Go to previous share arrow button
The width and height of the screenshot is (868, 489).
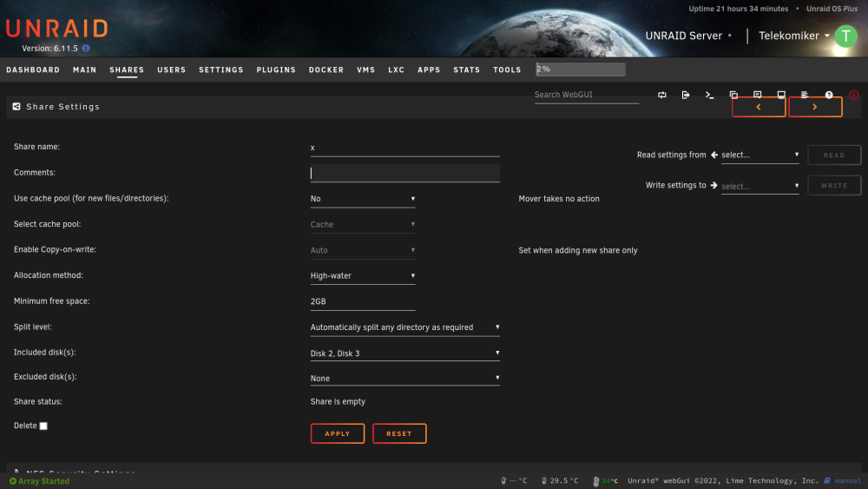(759, 107)
